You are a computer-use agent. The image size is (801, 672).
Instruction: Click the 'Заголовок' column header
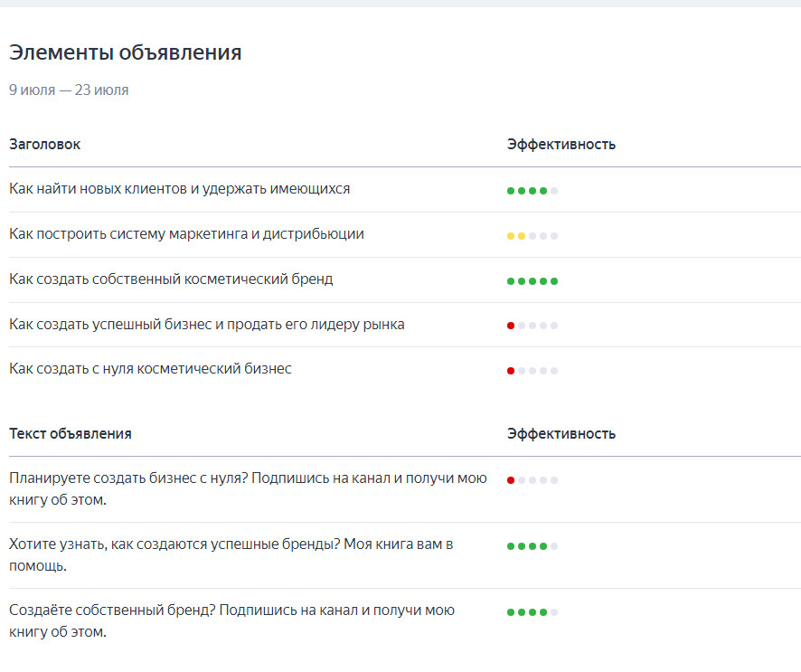pos(44,145)
